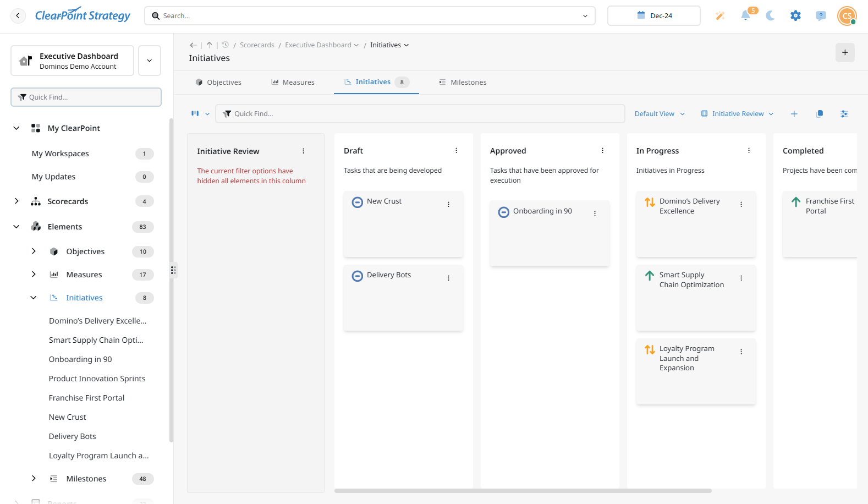Click the copy/duplicate toolbar icon
The height and width of the screenshot is (504, 868).
click(x=820, y=114)
